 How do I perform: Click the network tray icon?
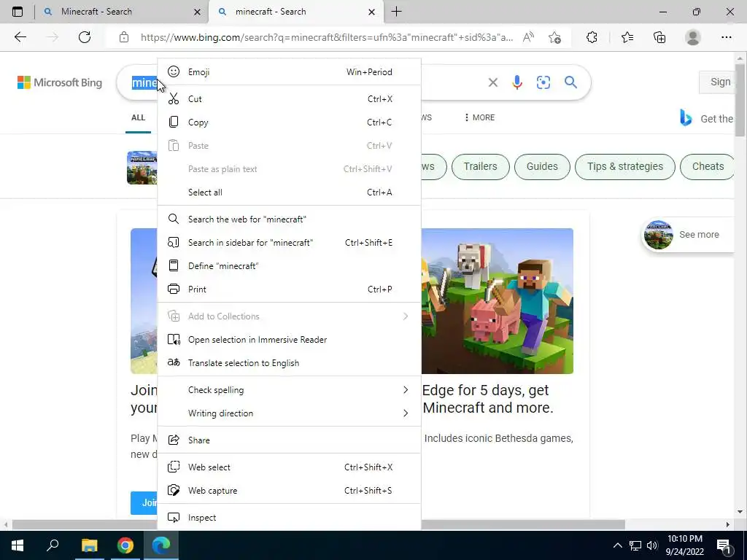(635, 545)
